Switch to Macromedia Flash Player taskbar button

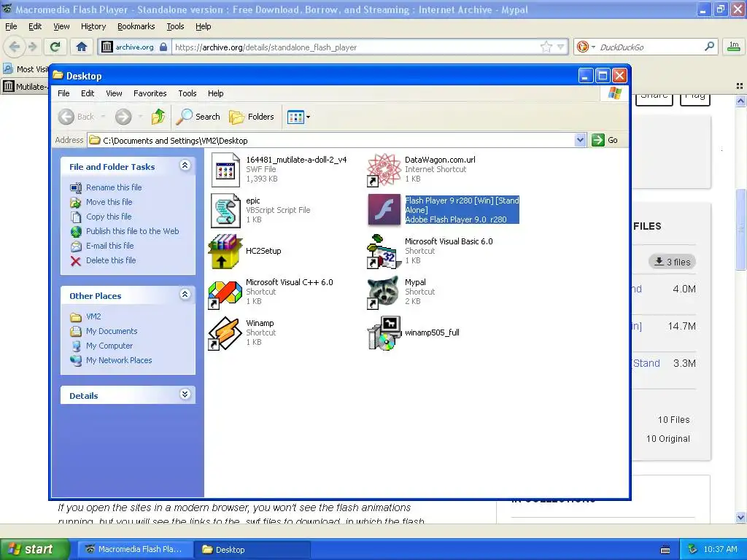pyautogui.click(x=134, y=549)
